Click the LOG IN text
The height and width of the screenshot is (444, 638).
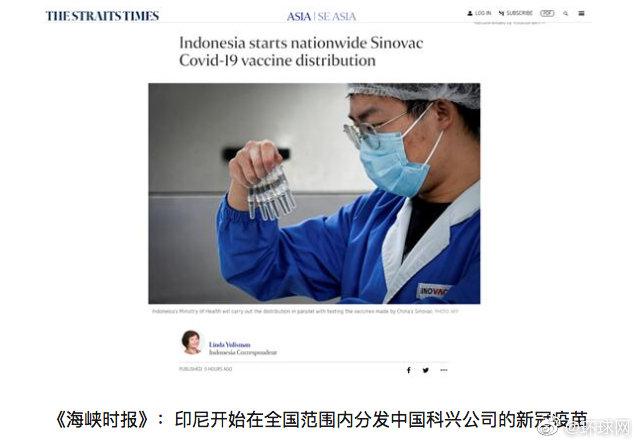point(483,13)
